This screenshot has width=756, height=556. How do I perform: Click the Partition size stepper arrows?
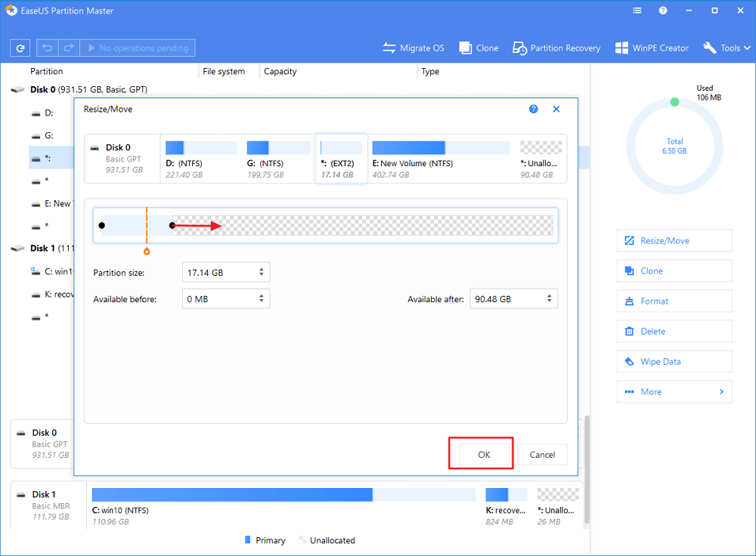[x=262, y=272]
